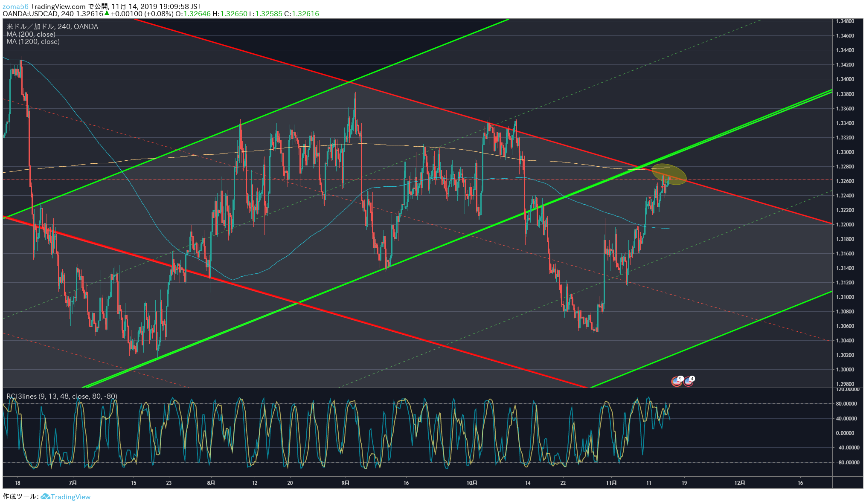The image size is (866, 504).
Task: Select the yellow ellipse drawn on the chart
Action: coord(669,174)
